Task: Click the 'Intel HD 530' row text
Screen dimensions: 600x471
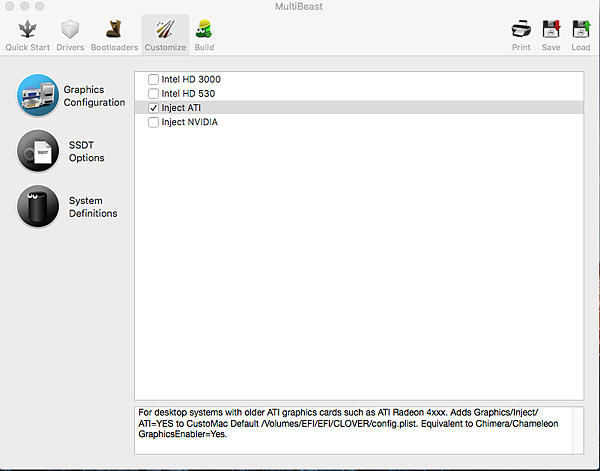Action: [x=188, y=93]
